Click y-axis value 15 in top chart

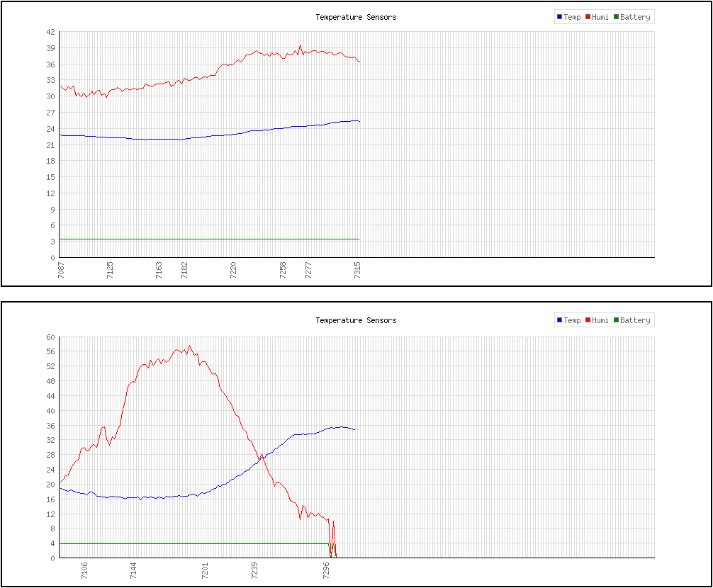point(50,177)
